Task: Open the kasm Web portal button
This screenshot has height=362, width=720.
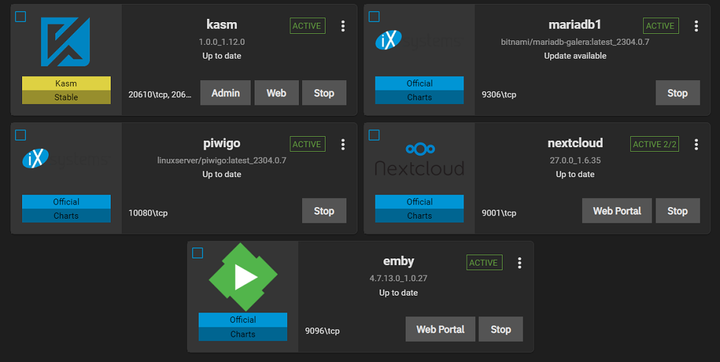Action: (276, 93)
